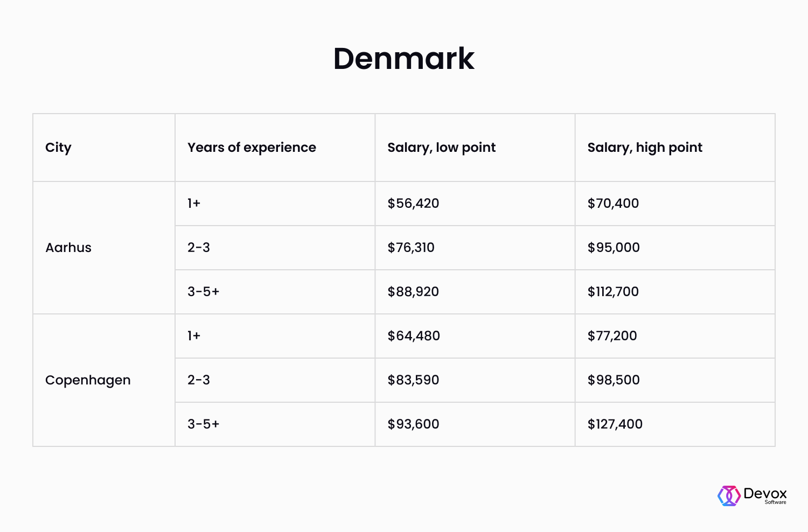808x532 pixels.
Task: Click the $70,400 salary cell
Action: point(613,204)
